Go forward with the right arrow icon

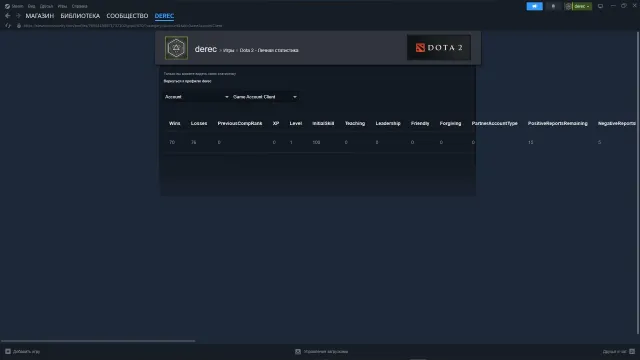coord(18,16)
